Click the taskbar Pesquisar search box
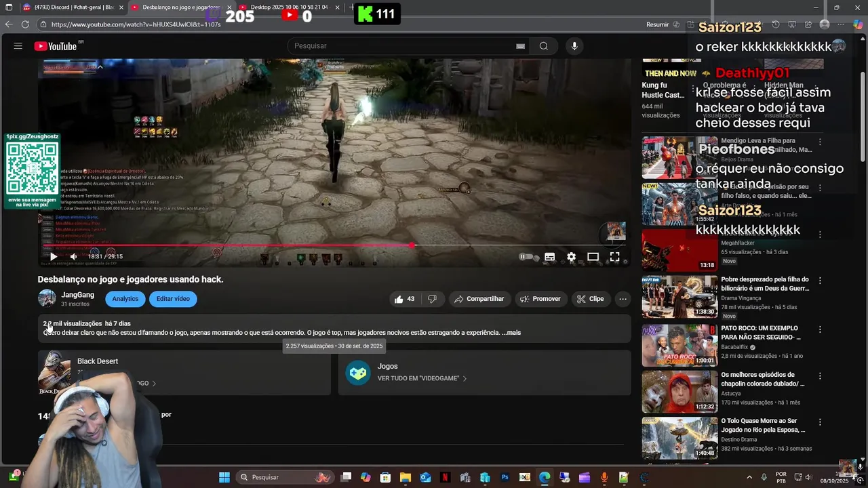This screenshot has width=868, height=488. tap(285, 477)
